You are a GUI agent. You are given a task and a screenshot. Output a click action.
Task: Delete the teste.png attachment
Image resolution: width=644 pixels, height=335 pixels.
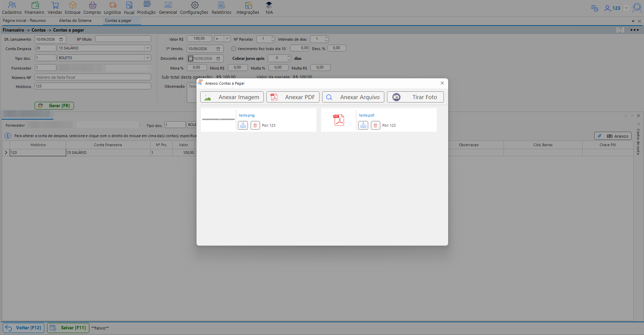click(x=255, y=125)
